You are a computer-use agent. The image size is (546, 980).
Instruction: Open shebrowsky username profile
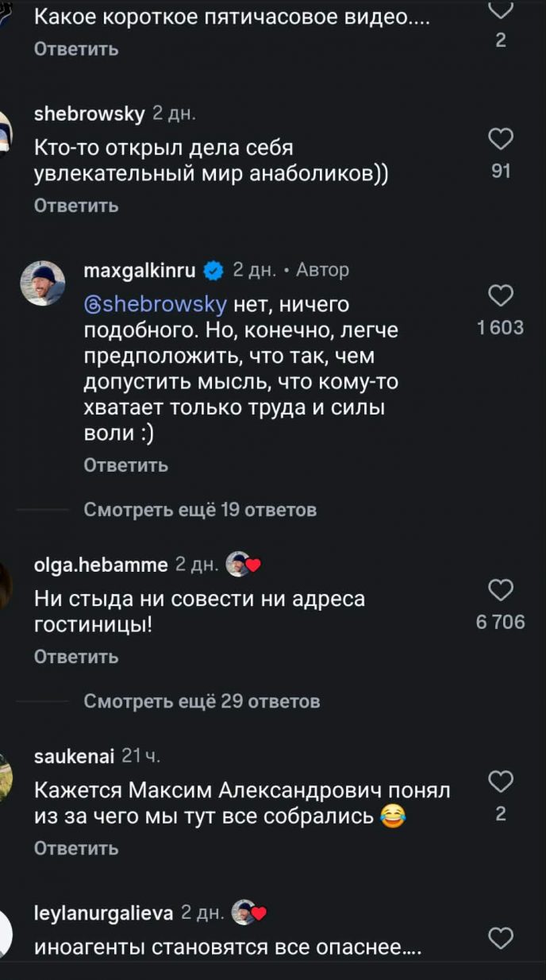[89, 114]
